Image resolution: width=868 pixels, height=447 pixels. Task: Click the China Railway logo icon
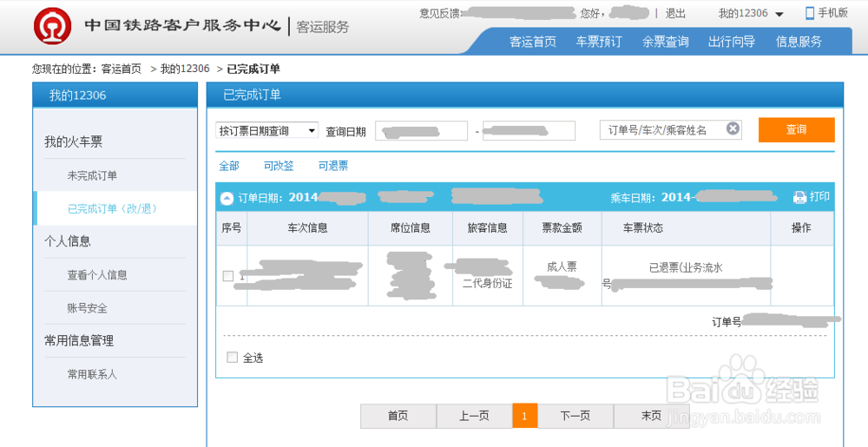pyautogui.click(x=53, y=26)
